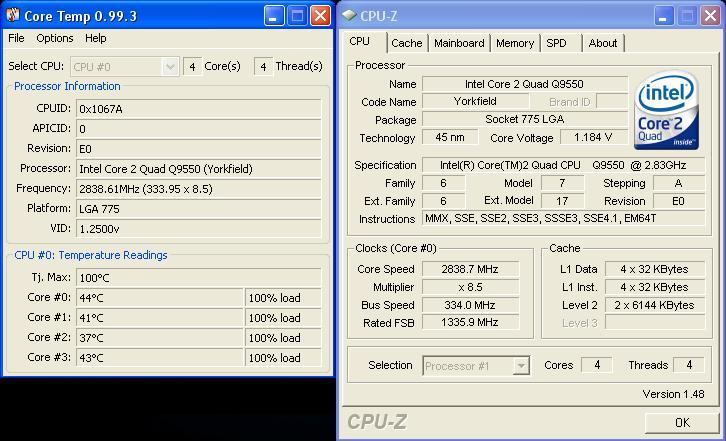Switch to the Memory tab

tap(515, 43)
